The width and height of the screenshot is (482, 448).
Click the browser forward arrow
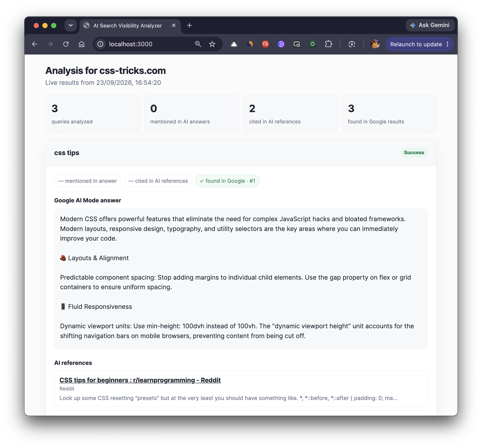coord(50,44)
